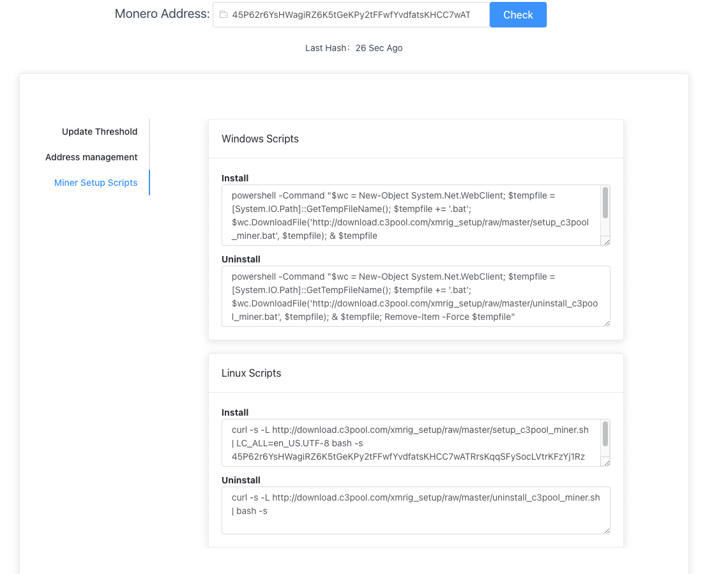Click Install label under Windows Scripts
Image resolution: width=728 pixels, height=574 pixels.
[x=235, y=178]
